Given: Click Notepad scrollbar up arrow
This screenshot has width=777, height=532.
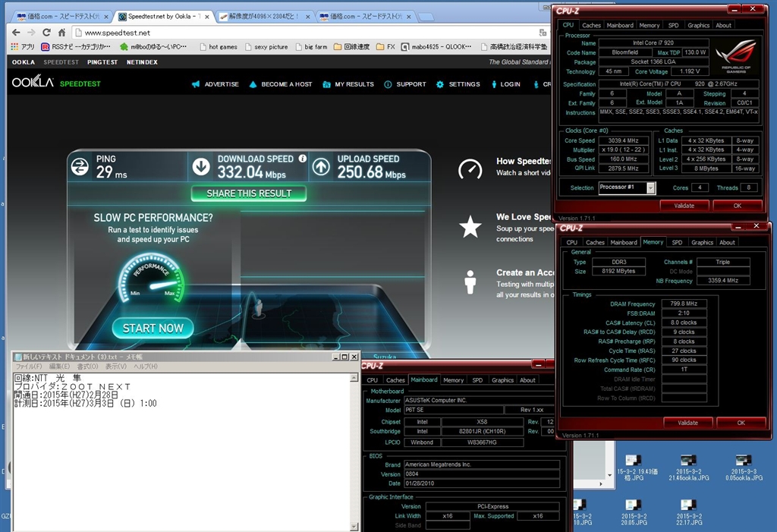Looking at the screenshot, I should click(x=354, y=378).
